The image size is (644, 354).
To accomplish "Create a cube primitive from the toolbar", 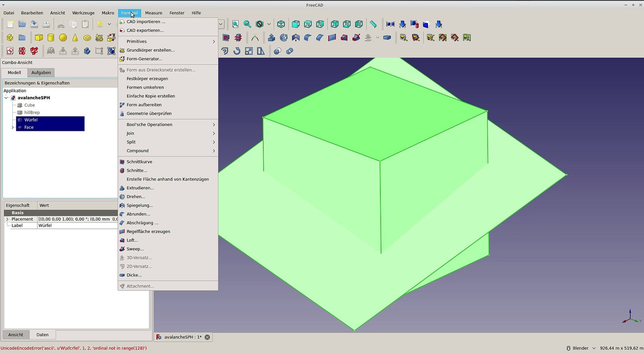I will tap(38, 38).
